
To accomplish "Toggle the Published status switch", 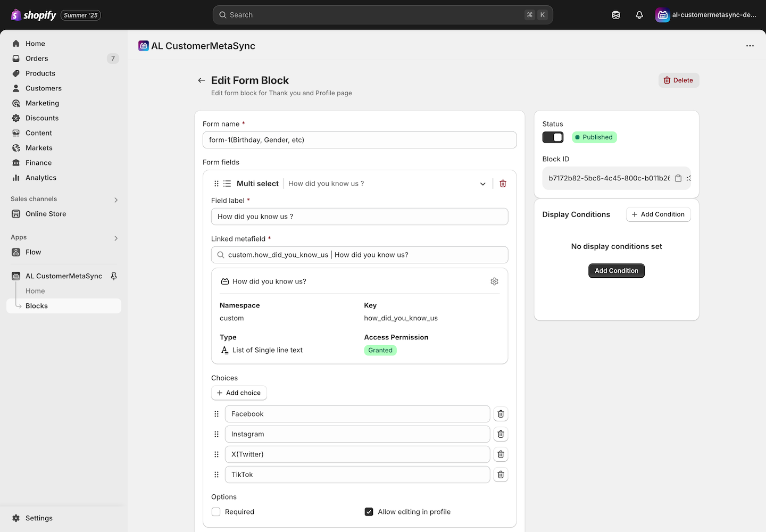I will (553, 137).
